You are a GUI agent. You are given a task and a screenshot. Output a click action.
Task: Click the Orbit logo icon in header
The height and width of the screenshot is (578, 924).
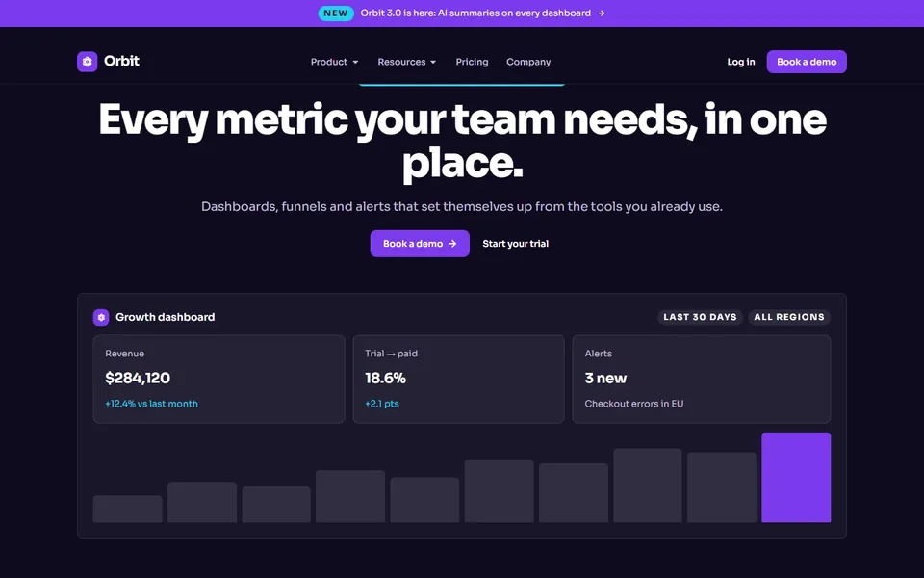point(88,62)
